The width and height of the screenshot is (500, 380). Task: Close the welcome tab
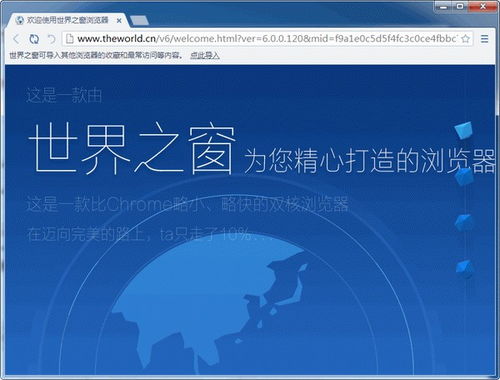(119, 21)
